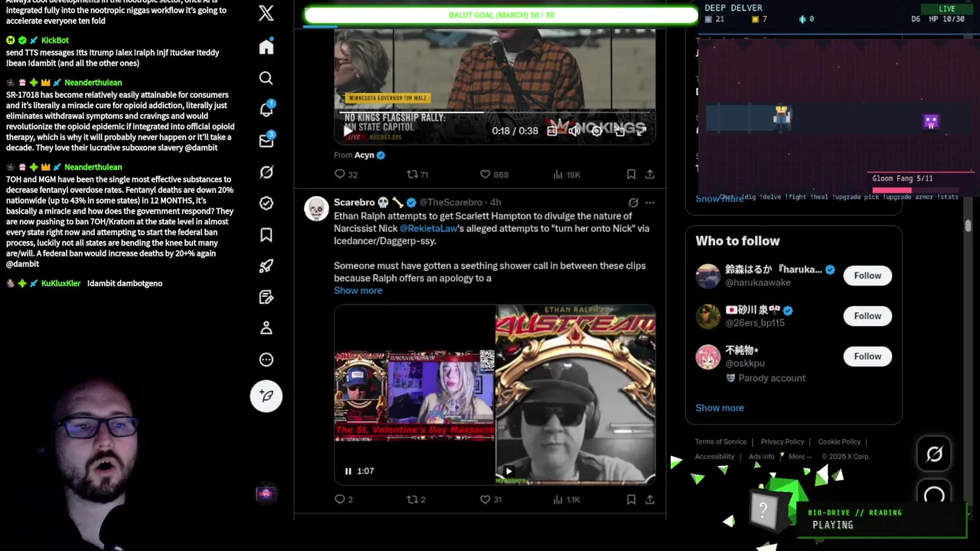Open the Explore search icon
The width and height of the screenshot is (980, 551).
(x=266, y=78)
